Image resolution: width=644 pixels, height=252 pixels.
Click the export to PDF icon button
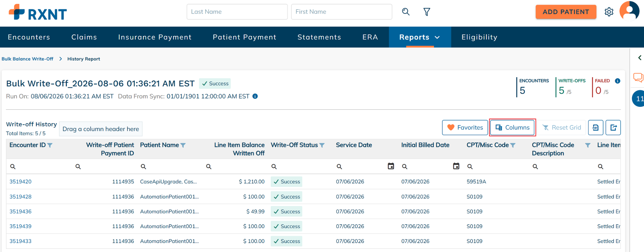596,128
